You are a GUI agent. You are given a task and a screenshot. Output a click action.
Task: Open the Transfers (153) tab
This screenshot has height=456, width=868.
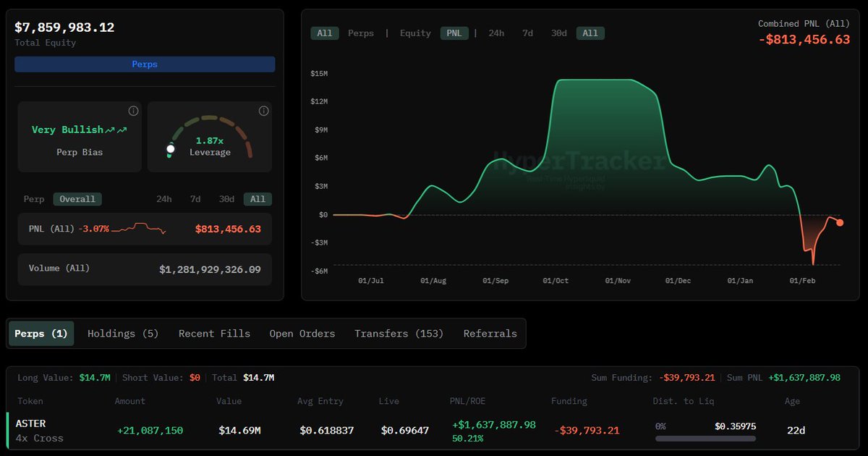(399, 334)
